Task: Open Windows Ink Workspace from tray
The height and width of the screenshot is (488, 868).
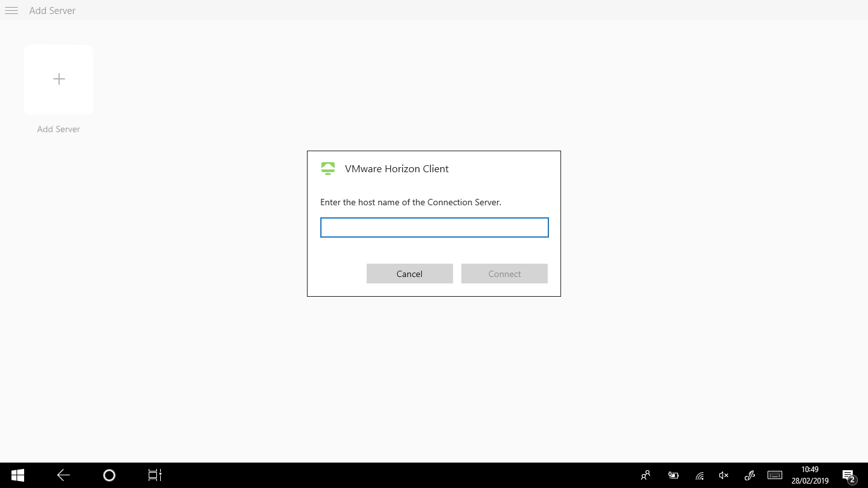Action: coord(749,475)
